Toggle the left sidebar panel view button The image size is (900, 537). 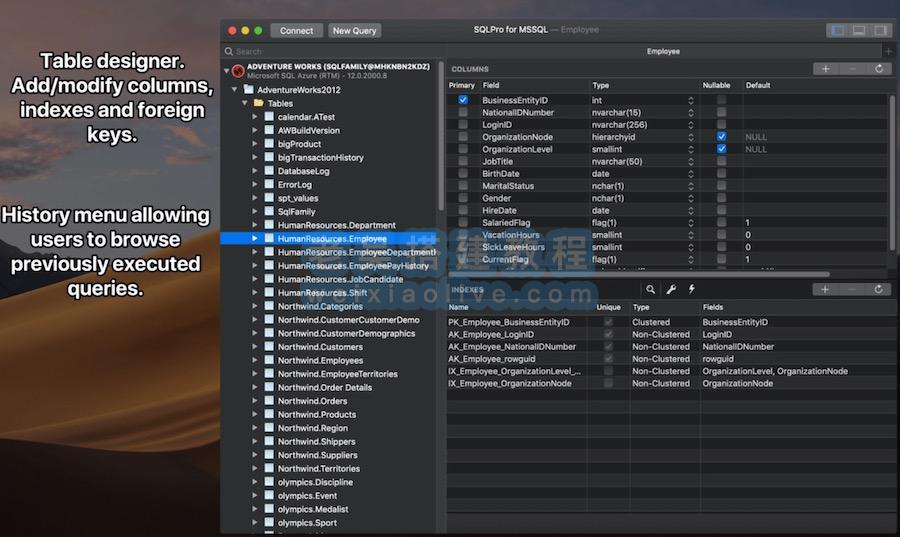[x=837, y=30]
